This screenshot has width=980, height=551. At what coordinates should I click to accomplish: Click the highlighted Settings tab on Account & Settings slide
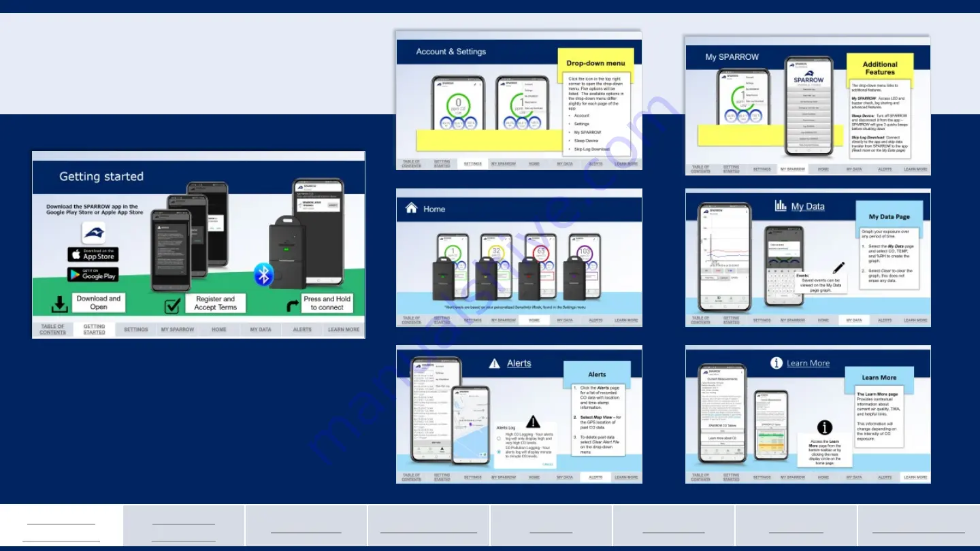(472, 164)
